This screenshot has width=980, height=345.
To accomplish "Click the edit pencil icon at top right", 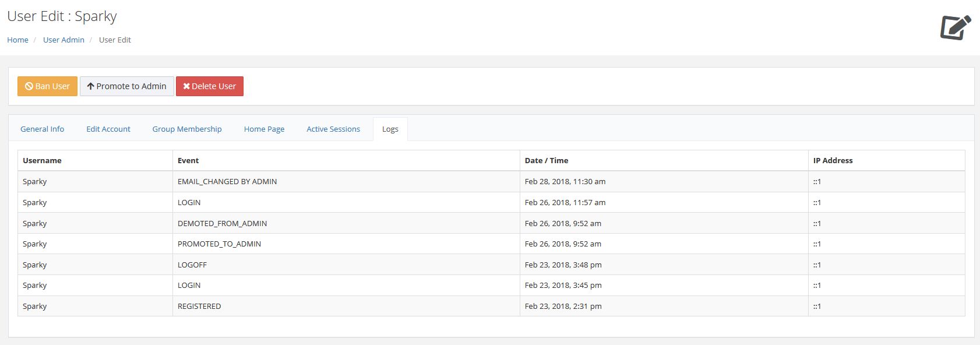I will point(956,27).
